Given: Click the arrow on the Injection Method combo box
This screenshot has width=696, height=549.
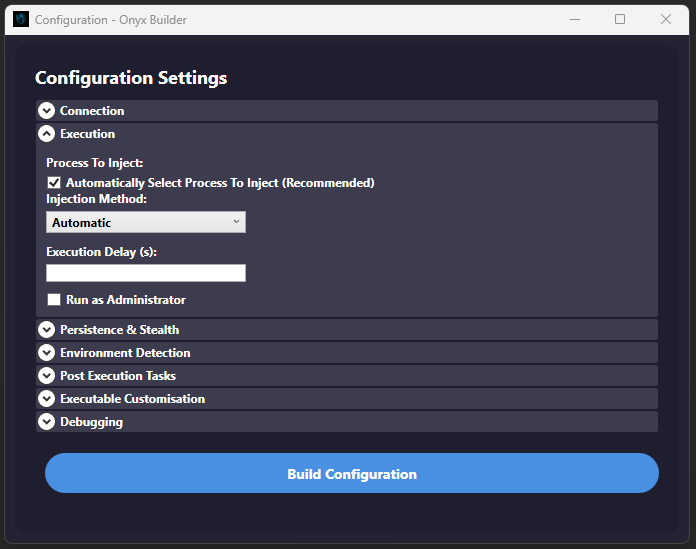Looking at the screenshot, I should [x=236, y=222].
